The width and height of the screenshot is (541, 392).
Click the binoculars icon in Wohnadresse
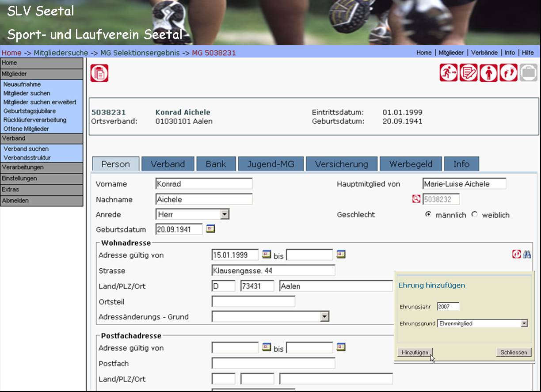tap(527, 255)
